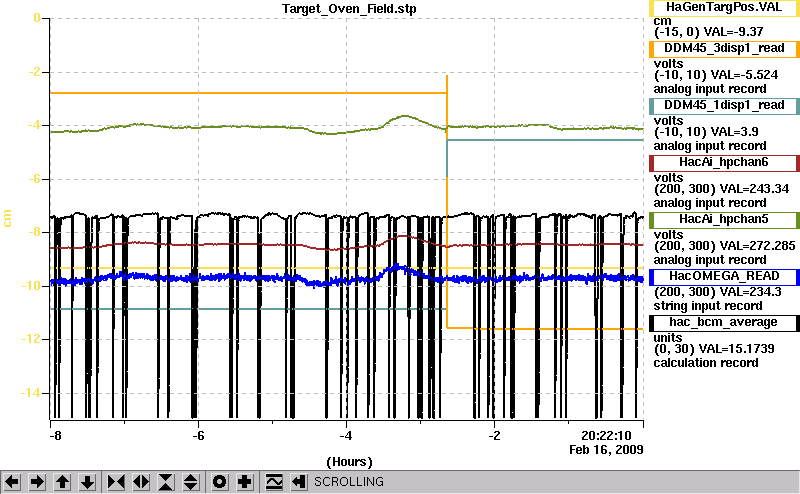Click the -4 tick on the time axis
Viewport: 800px width, 494px height.
click(x=346, y=435)
